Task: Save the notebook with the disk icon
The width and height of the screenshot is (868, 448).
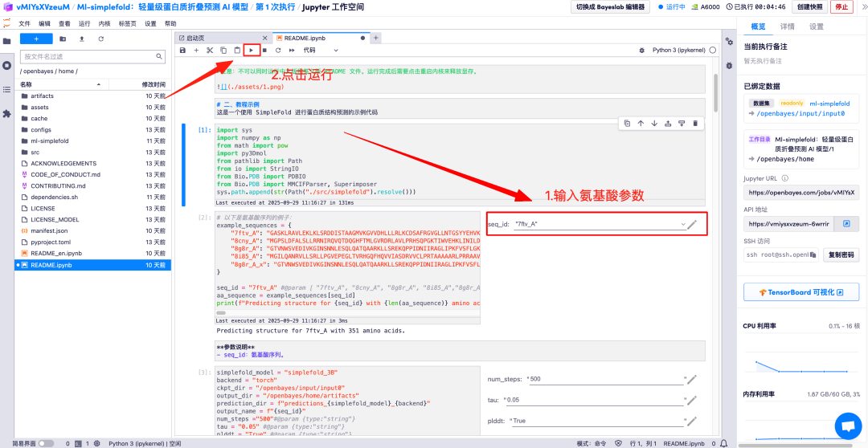Action: coord(182,50)
